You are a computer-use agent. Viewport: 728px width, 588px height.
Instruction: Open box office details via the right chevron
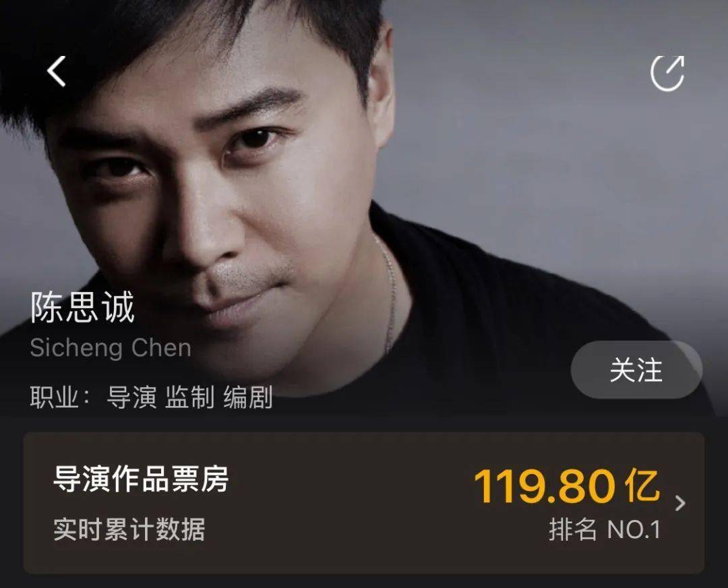click(680, 503)
